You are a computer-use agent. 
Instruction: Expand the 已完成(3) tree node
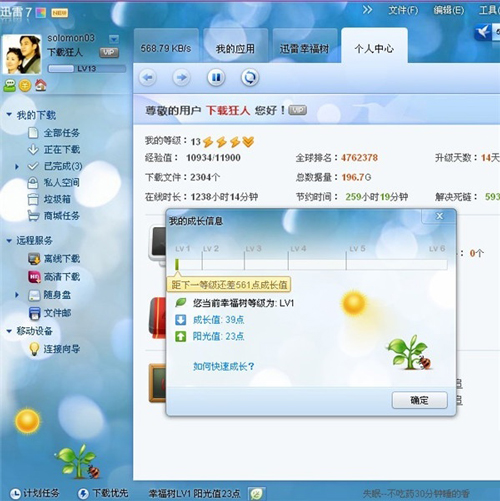point(17,166)
